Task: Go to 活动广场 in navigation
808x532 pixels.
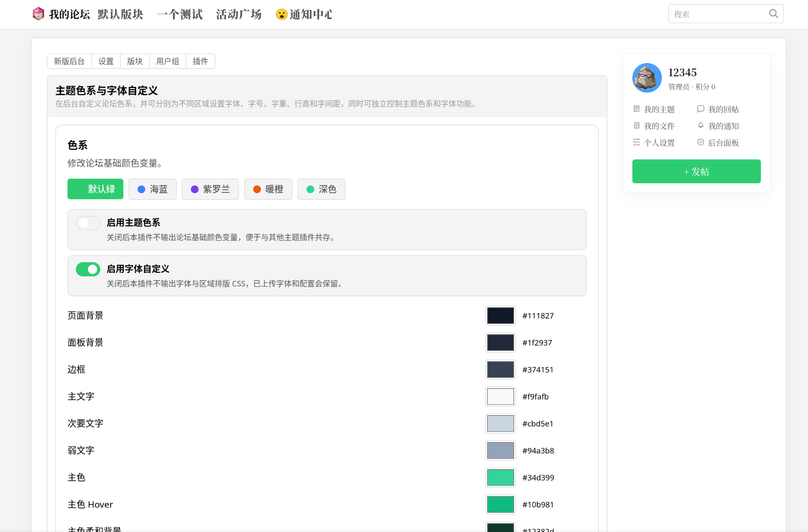Action: [x=239, y=14]
